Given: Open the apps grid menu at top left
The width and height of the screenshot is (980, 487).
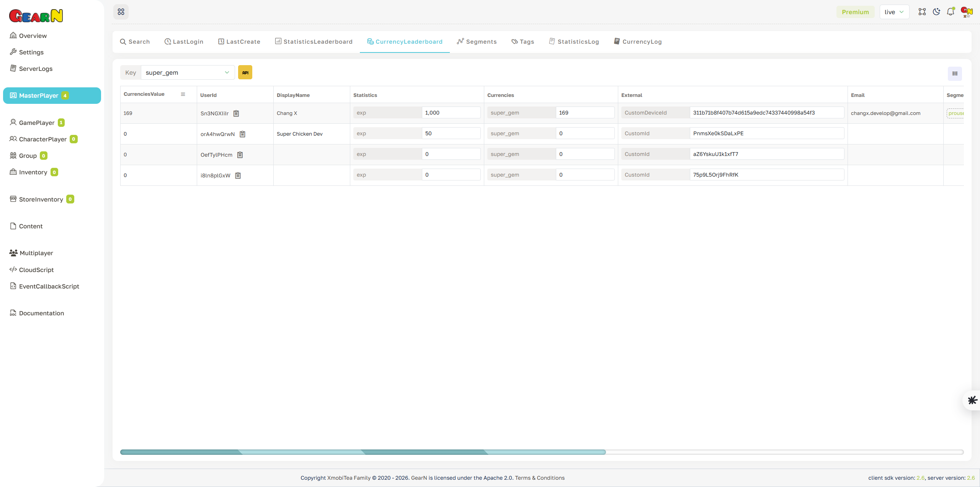Looking at the screenshot, I should [x=121, y=11].
